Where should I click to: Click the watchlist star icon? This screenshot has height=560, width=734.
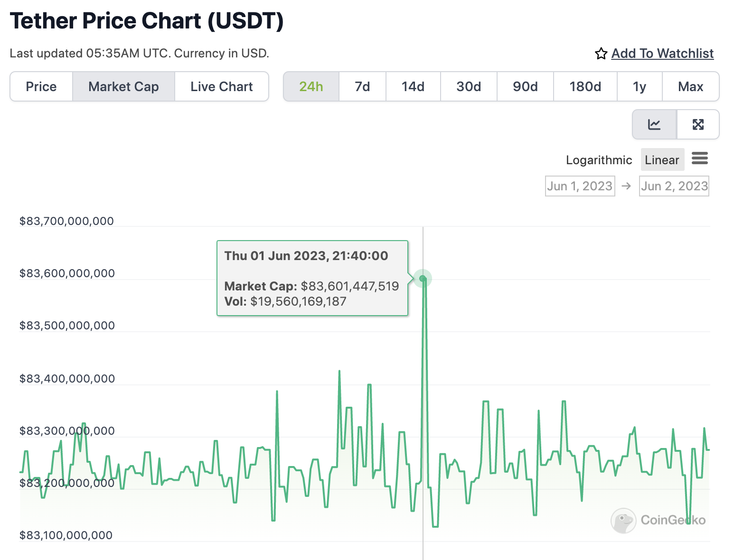pyautogui.click(x=601, y=54)
